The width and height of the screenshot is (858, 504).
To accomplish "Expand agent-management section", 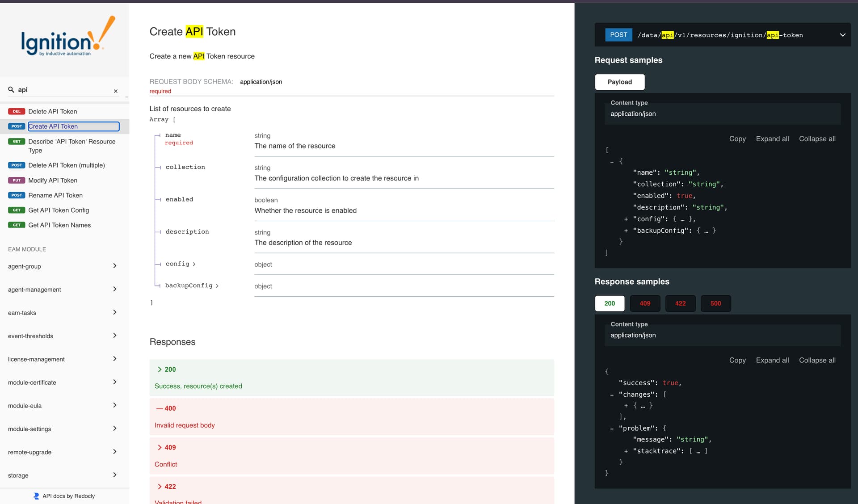I will click(64, 290).
